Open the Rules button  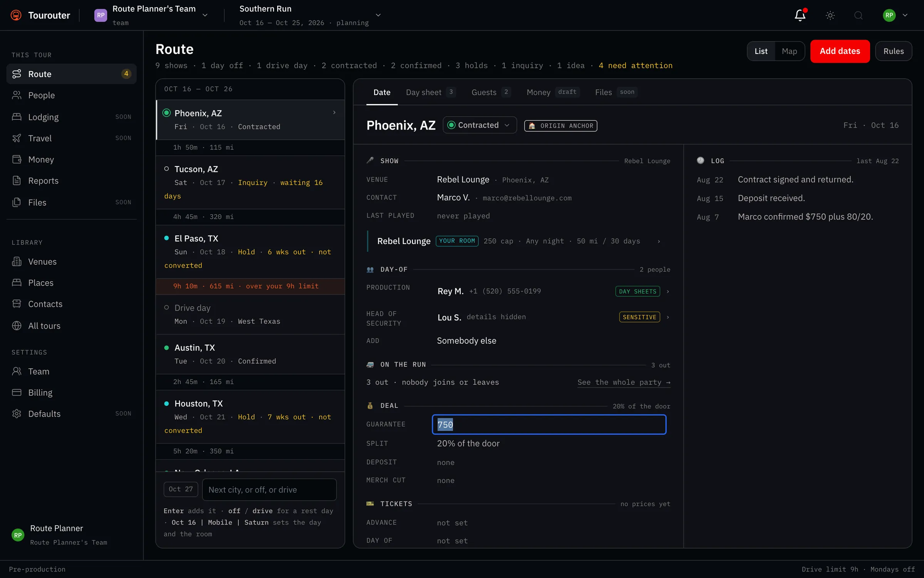[893, 51]
